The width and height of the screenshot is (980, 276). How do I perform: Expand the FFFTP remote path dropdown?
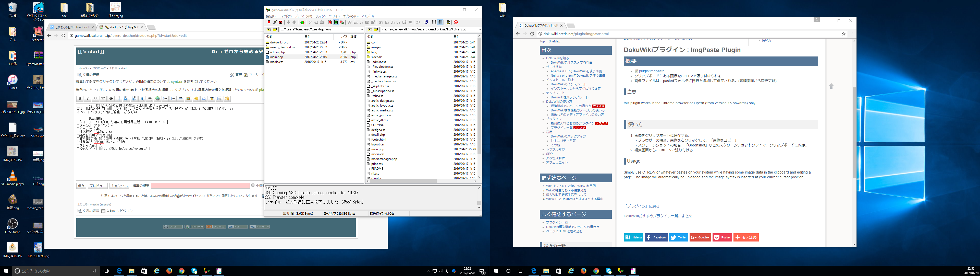tap(479, 29)
